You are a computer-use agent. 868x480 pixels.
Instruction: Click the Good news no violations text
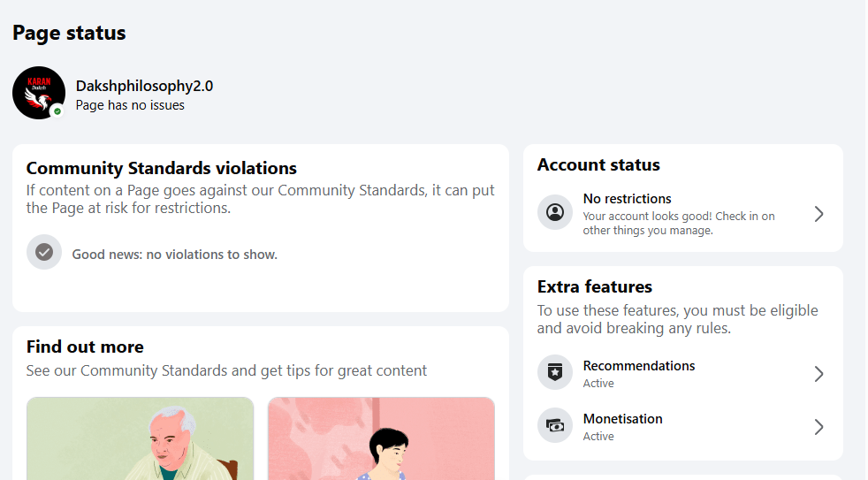(175, 255)
